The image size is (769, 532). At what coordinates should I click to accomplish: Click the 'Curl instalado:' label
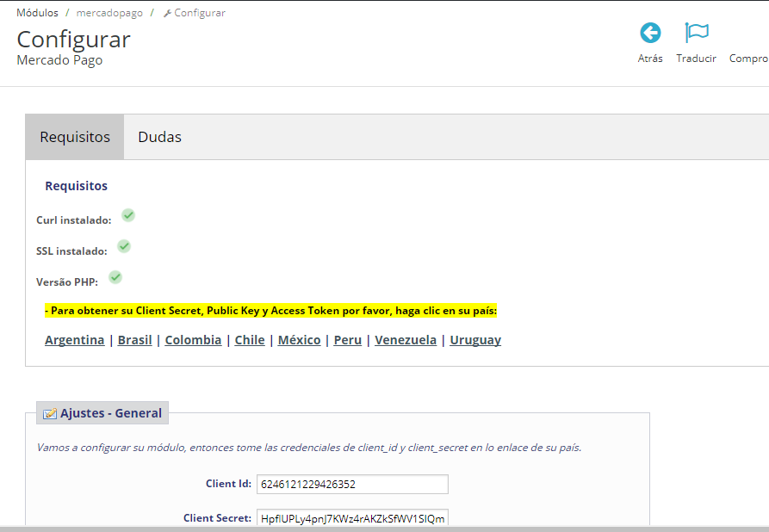73,220
